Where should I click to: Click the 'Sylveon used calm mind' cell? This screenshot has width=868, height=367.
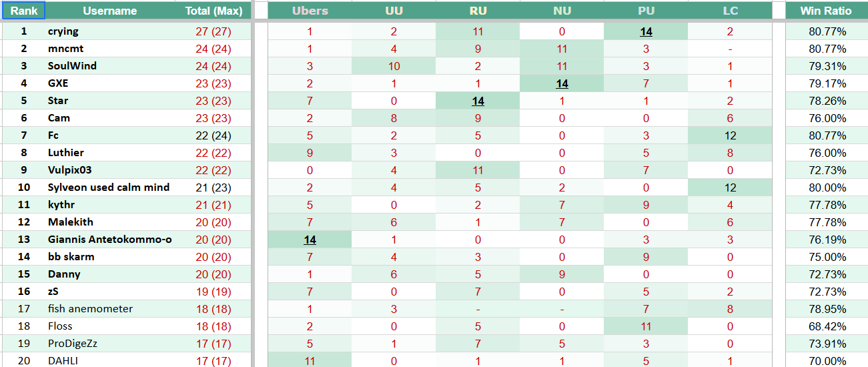pyautogui.click(x=110, y=188)
